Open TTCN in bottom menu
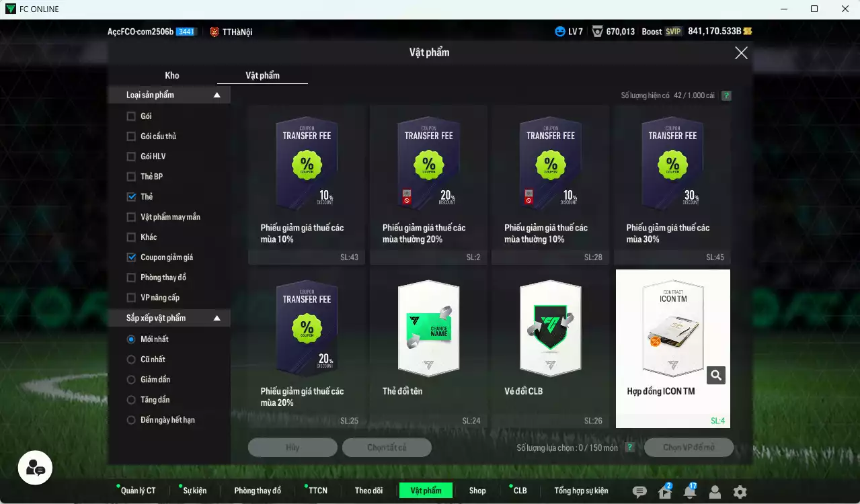 pyautogui.click(x=318, y=491)
